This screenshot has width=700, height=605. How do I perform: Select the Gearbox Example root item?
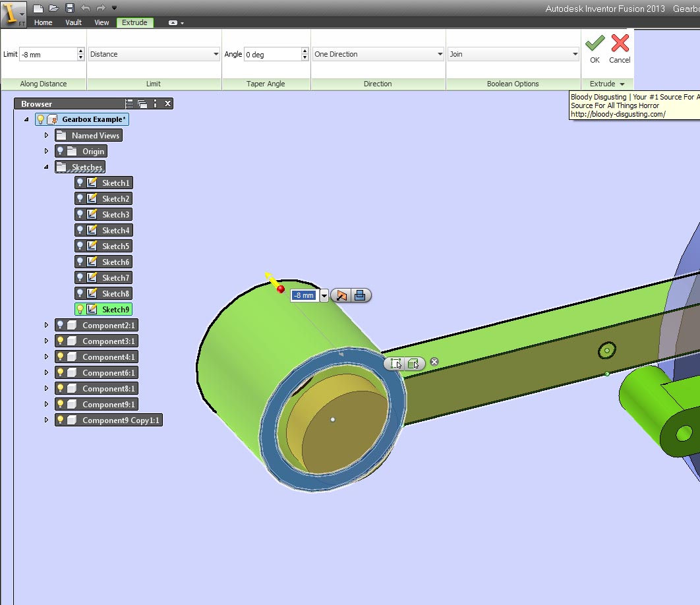tap(82, 119)
